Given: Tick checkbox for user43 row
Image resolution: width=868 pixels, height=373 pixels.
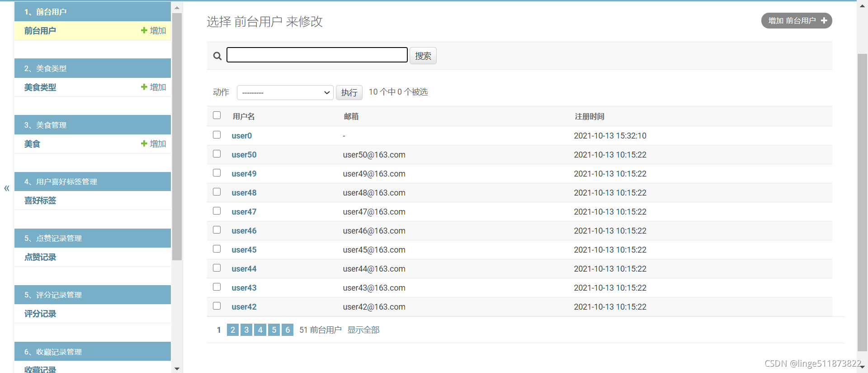Looking at the screenshot, I should [217, 287].
